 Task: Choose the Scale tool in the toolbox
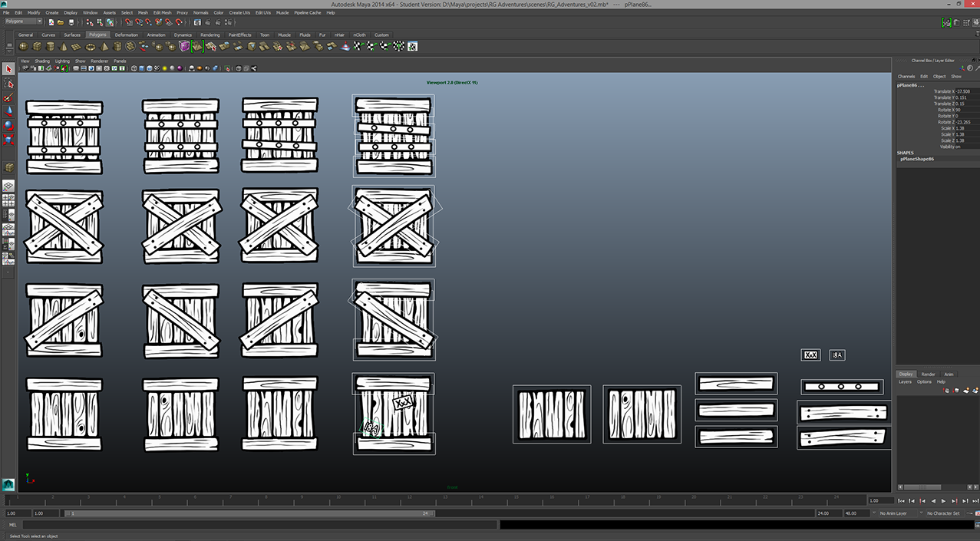(x=8, y=140)
